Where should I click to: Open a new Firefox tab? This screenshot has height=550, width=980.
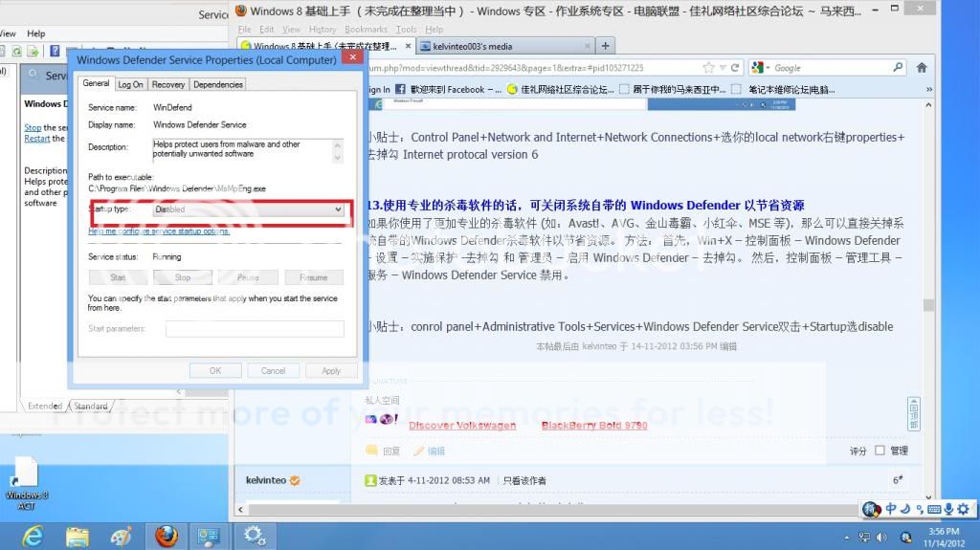click(x=605, y=46)
